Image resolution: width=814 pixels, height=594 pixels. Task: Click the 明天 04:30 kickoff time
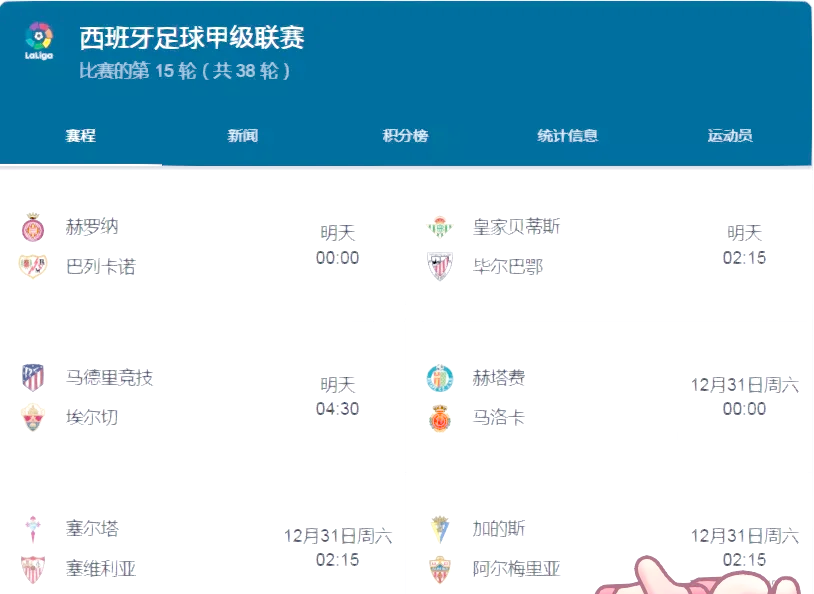(x=336, y=396)
